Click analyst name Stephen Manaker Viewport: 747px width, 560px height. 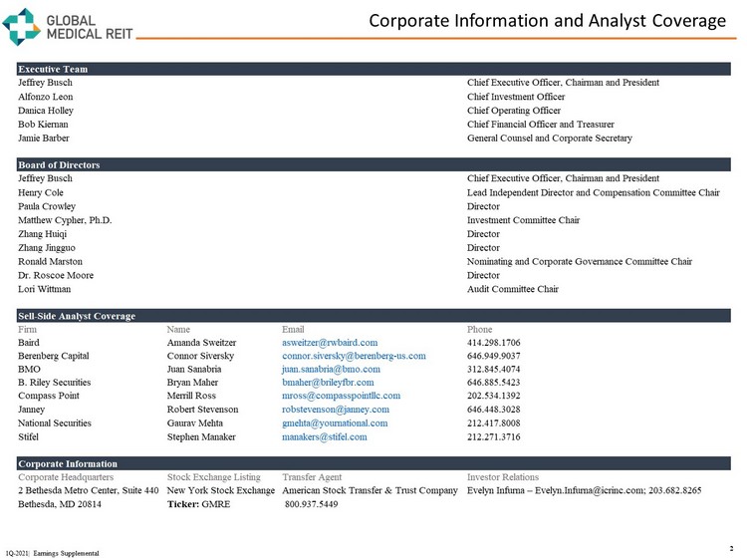point(201,437)
